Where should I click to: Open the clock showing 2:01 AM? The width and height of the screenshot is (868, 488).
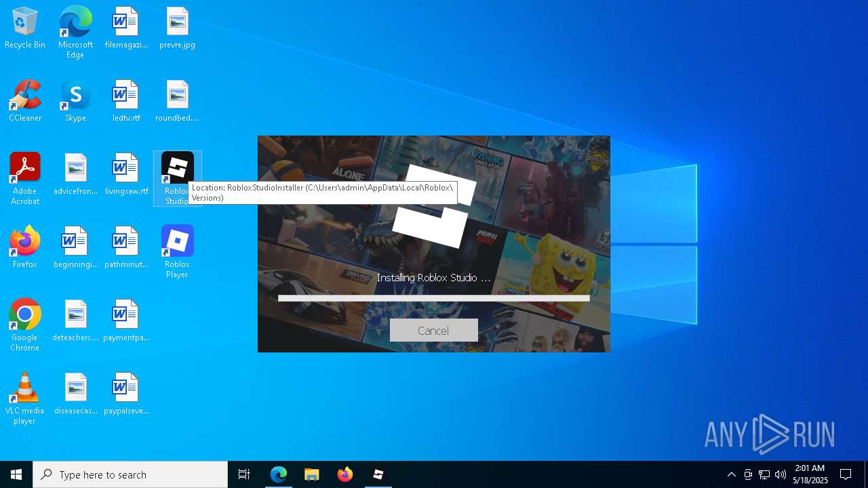pyautogui.click(x=810, y=474)
